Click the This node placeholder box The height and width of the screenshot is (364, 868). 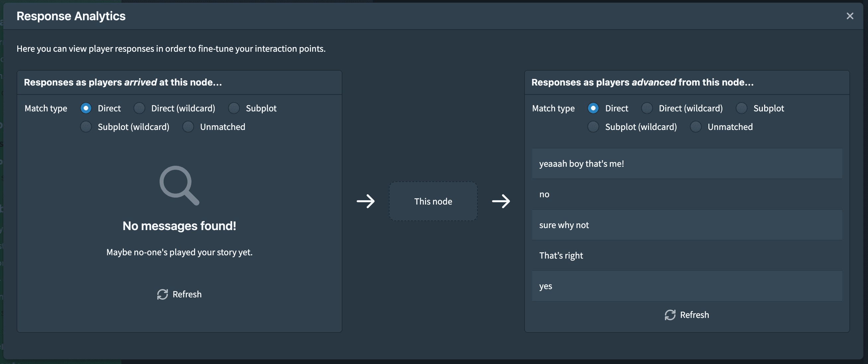(x=433, y=201)
